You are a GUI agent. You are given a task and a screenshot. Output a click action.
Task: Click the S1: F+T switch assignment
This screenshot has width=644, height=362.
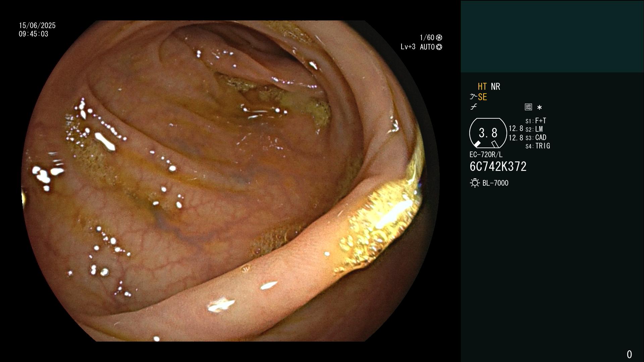tap(536, 121)
